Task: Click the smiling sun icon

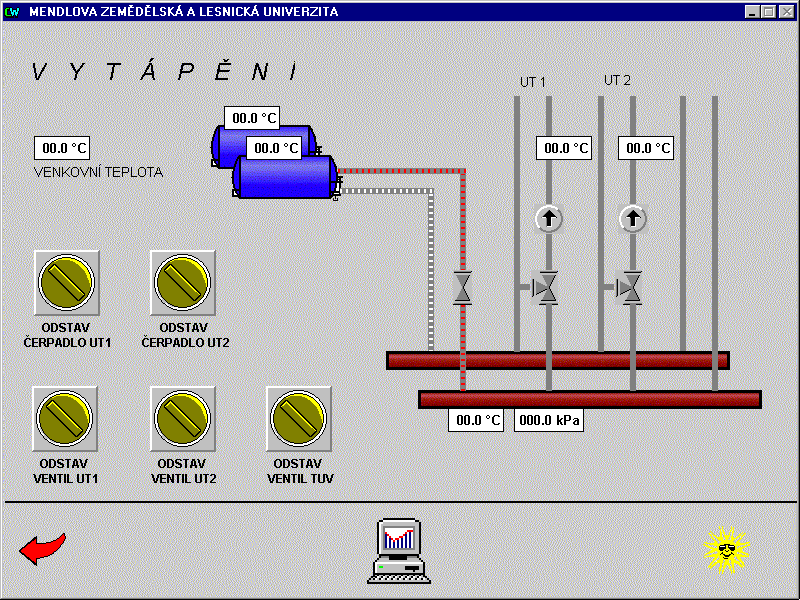Action: (726, 549)
